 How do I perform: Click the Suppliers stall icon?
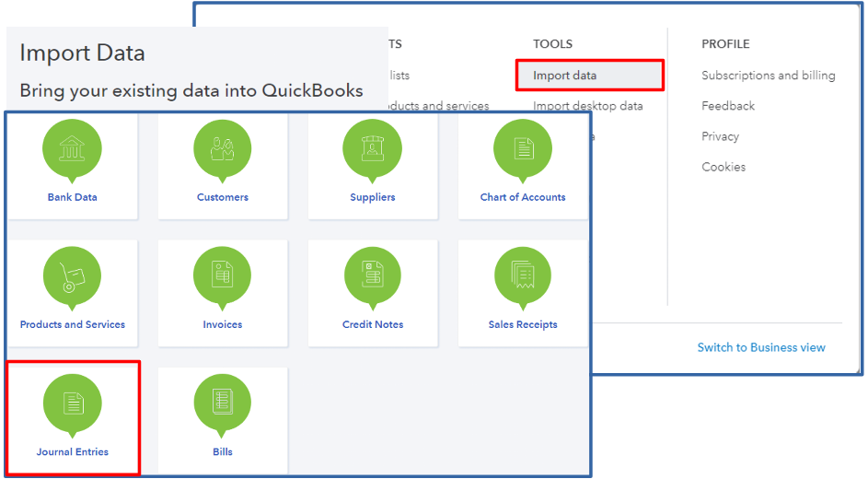[x=373, y=148]
